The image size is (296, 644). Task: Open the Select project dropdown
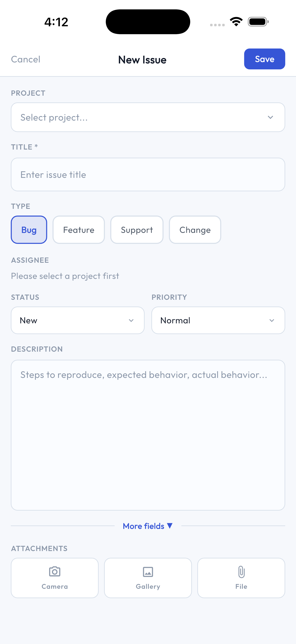(x=148, y=117)
